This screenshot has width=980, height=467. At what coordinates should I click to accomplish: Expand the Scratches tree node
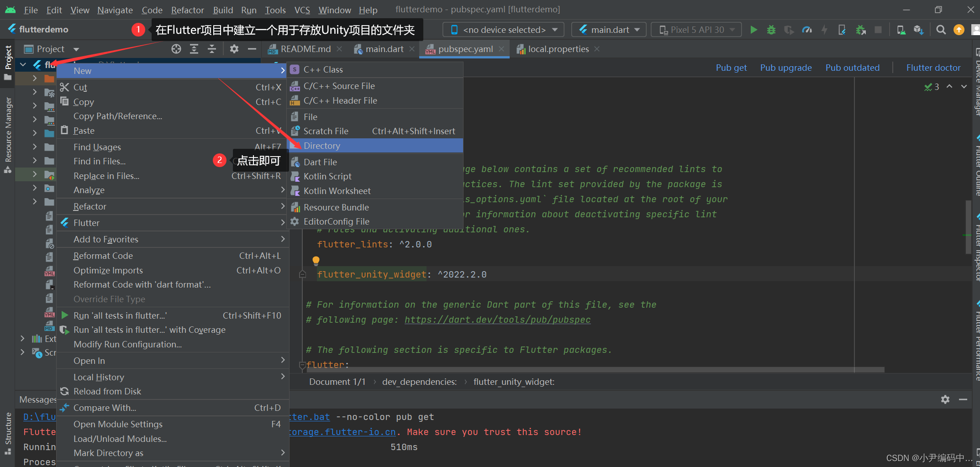pyautogui.click(x=22, y=352)
